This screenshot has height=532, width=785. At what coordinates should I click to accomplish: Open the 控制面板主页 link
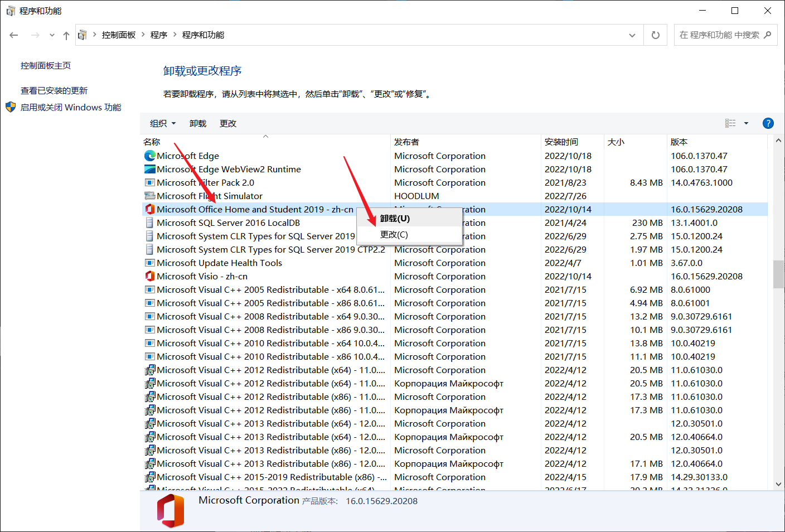coord(46,65)
